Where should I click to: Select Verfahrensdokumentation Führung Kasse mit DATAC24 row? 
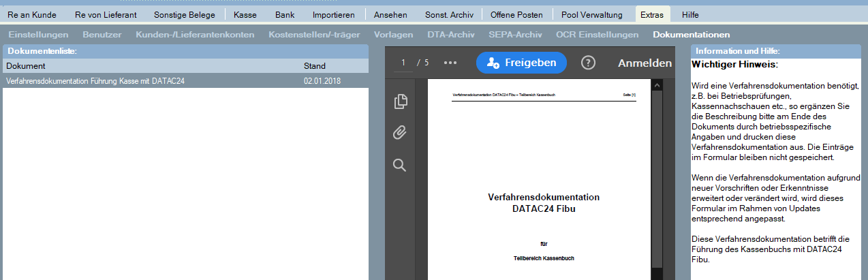pos(185,81)
